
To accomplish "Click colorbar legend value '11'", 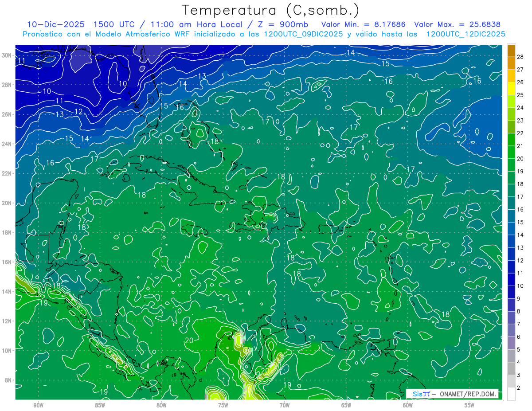I will click(520, 273).
